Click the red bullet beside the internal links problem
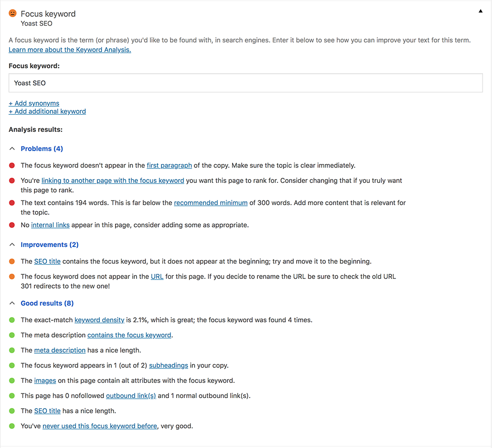Screen dimensions: 492x448 [x=12, y=225]
